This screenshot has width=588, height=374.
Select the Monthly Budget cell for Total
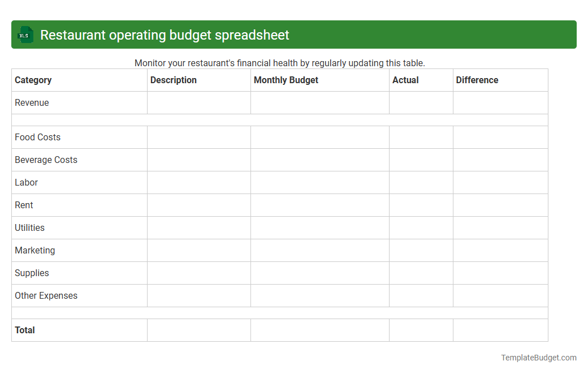319,330
